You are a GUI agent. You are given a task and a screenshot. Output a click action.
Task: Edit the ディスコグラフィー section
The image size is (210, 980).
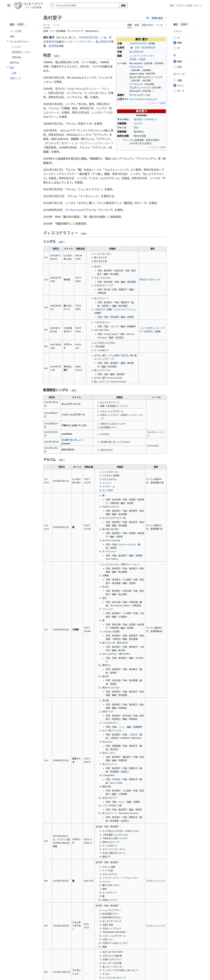pyautogui.click(x=84, y=234)
